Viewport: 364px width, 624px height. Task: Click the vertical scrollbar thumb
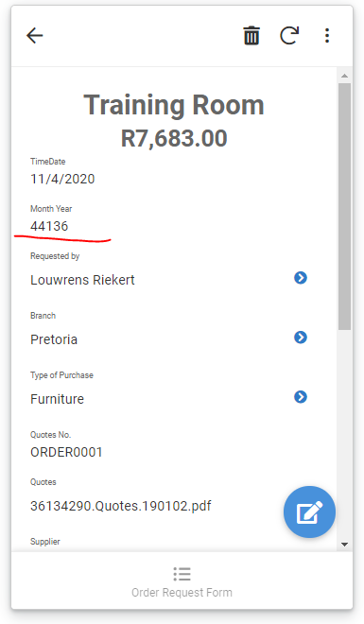tap(344, 206)
